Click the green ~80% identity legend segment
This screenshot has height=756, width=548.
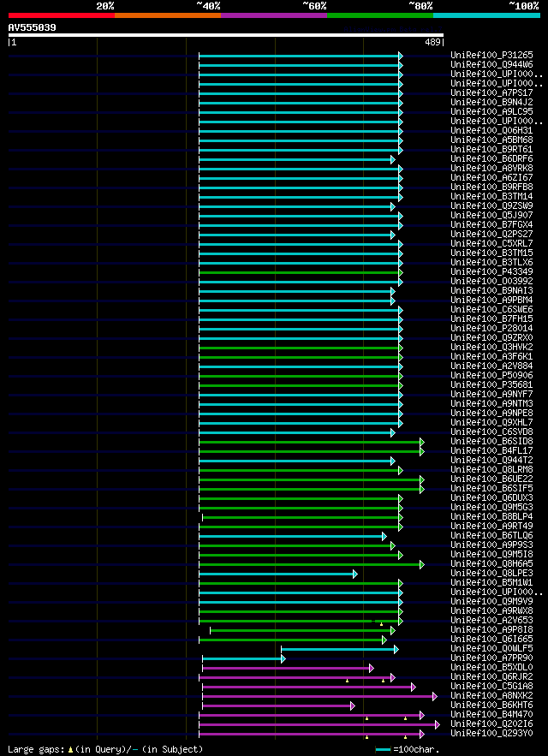380,15
